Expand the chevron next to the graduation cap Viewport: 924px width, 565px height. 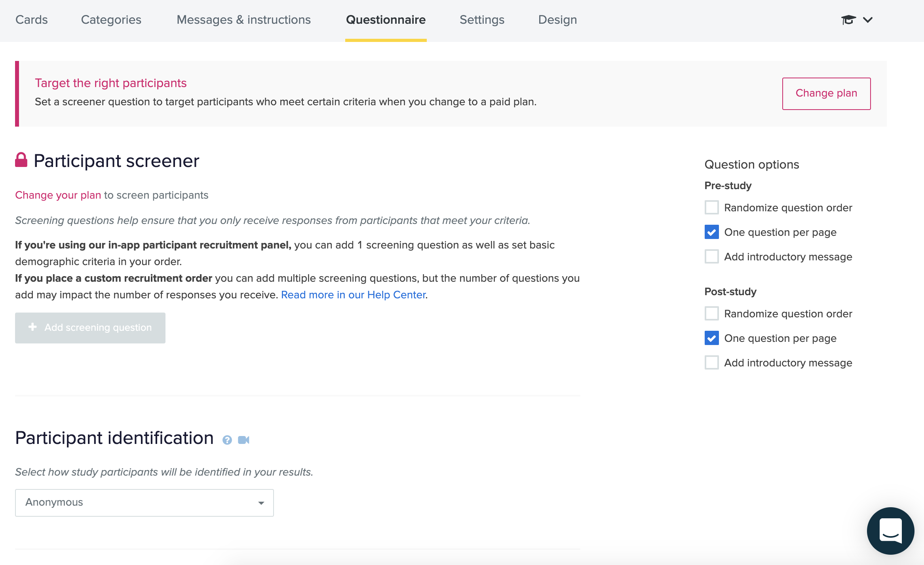pyautogui.click(x=868, y=19)
